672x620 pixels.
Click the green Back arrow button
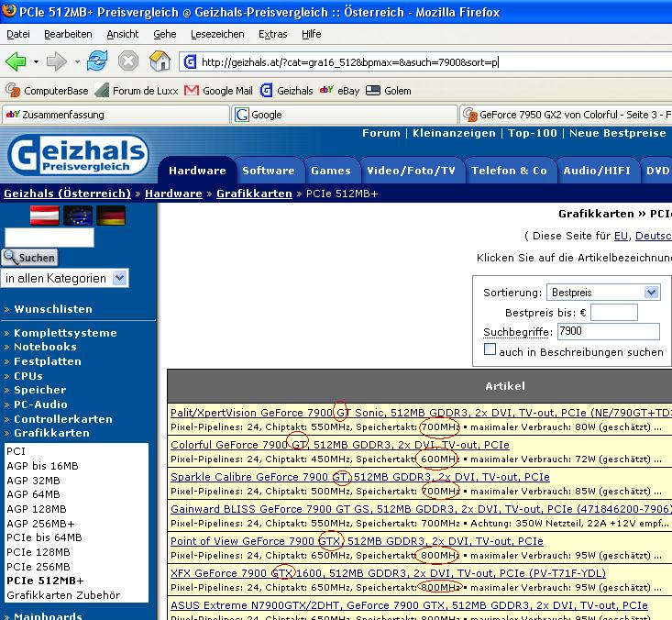17,61
